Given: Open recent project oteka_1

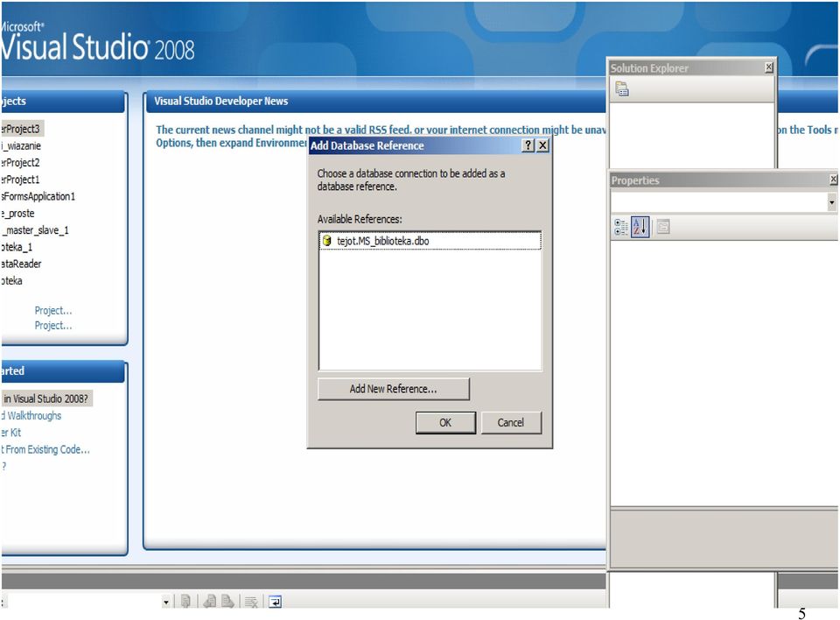Looking at the screenshot, I should pos(17,247).
